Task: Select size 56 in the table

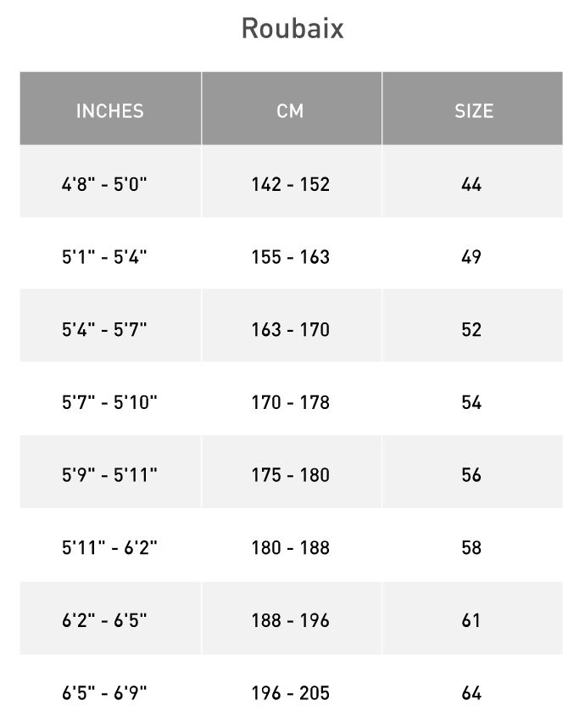Action: 471,475
